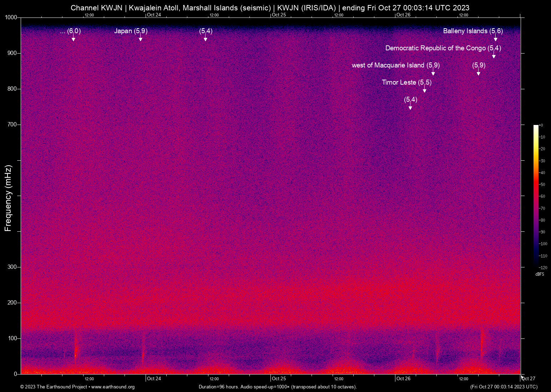Click the Duration=96 hours footer text
Image resolution: width=551 pixels, height=392 pixels.
tap(278, 387)
